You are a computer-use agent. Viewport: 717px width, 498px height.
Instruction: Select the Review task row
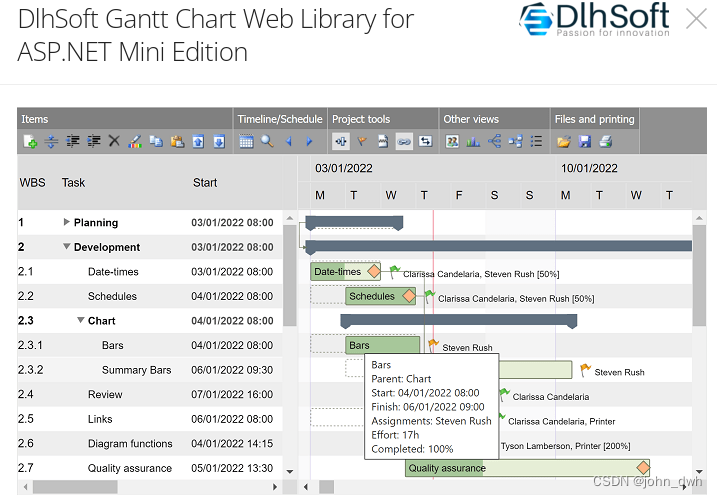point(150,395)
